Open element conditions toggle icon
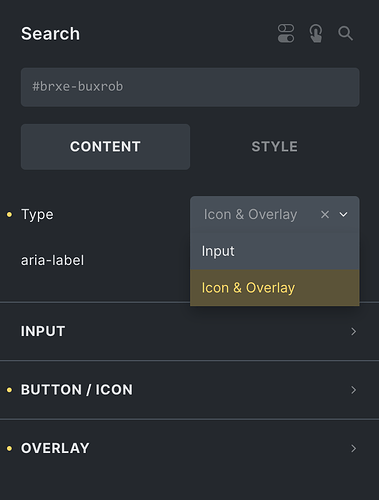Image resolution: width=379 pixels, height=500 pixels. click(x=286, y=34)
